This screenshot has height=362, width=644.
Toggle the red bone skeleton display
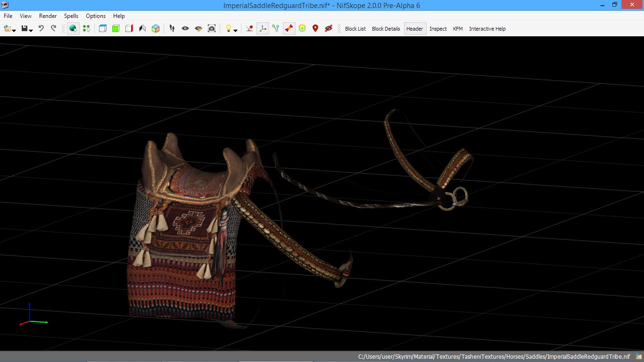289,29
